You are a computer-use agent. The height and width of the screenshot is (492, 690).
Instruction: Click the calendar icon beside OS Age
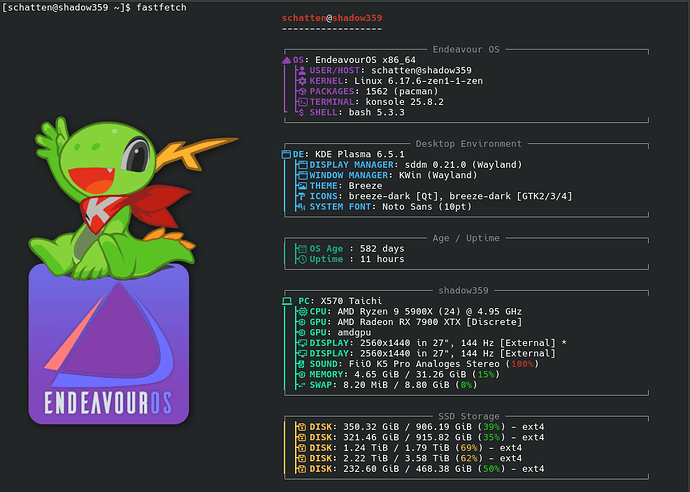click(302, 248)
